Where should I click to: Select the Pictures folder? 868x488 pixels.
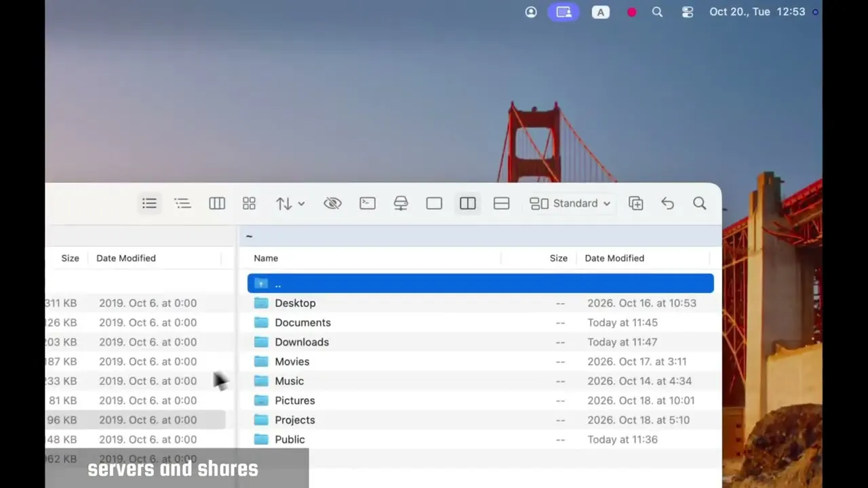pyautogui.click(x=480, y=401)
